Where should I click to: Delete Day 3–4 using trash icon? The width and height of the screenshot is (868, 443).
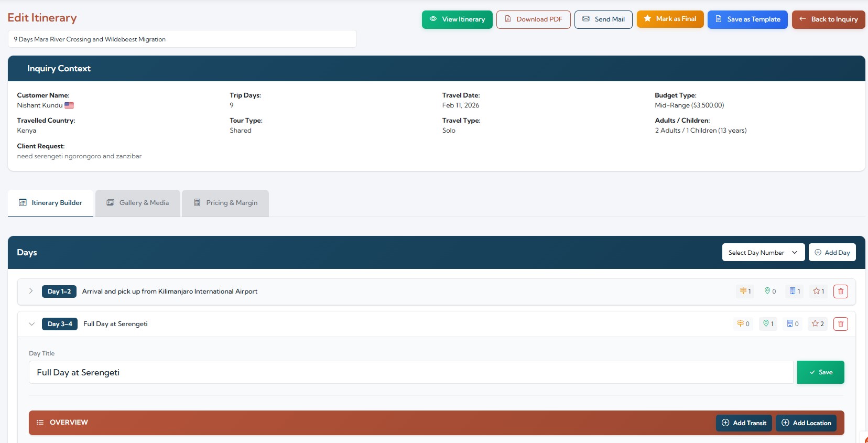click(841, 324)
